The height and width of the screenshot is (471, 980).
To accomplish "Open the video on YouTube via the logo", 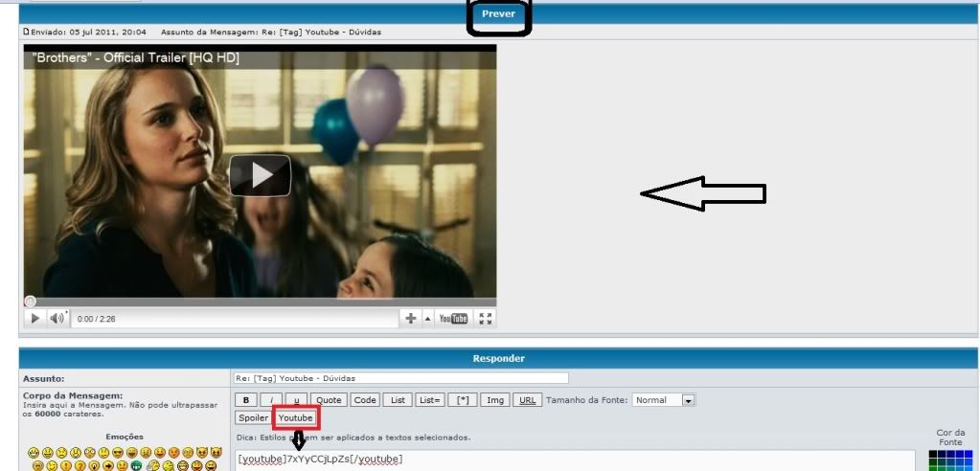I will 453,319.
